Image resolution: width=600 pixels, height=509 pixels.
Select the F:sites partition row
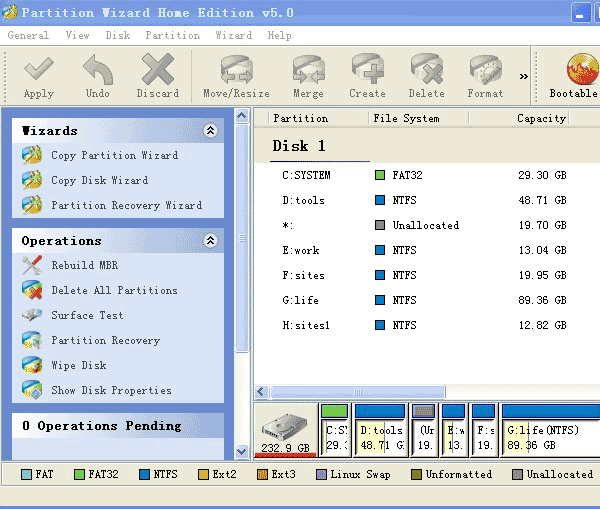point(427,275)
